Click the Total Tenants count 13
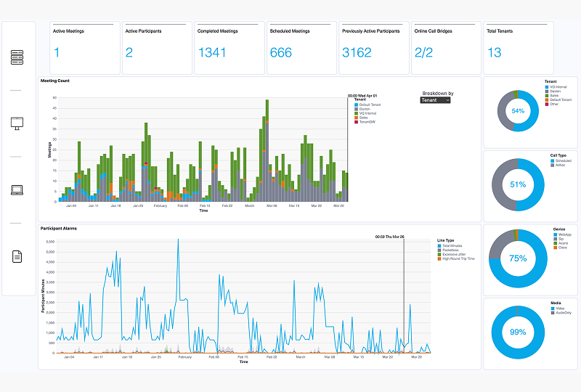The image size is (581, 392). 494,53
